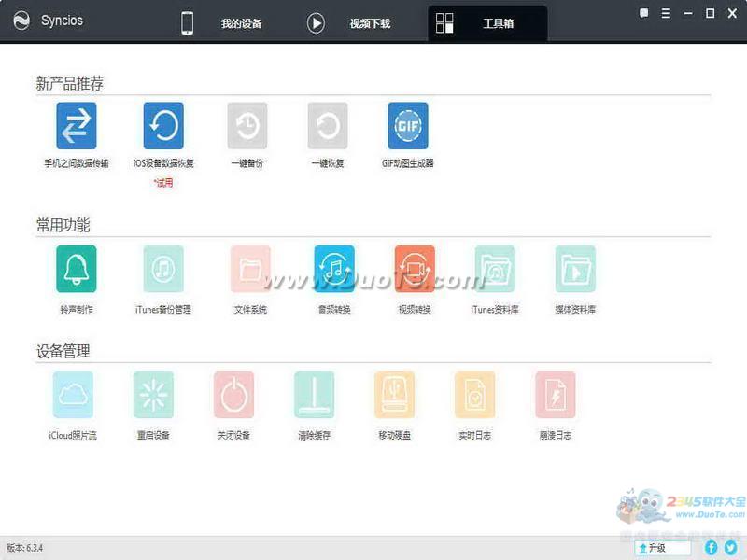The height and width of the screenshot is (560, 747).
Task: Click the 关闭设备 shutdown device icon
Action: coord(234,395)
